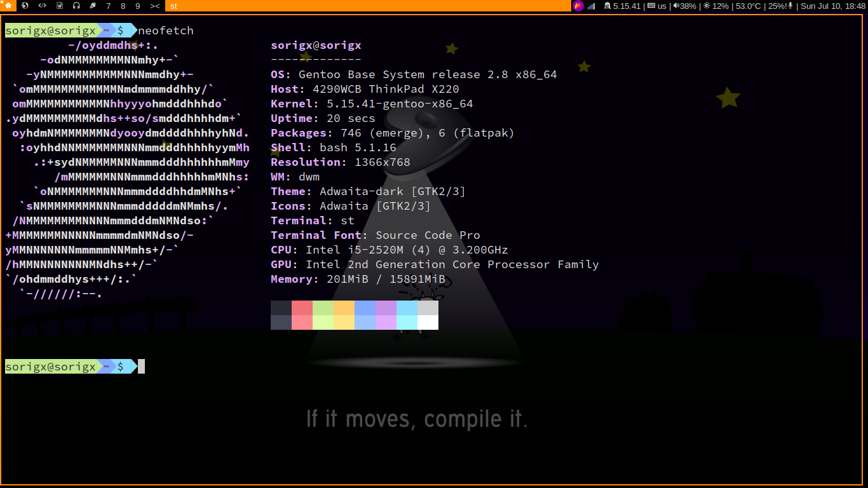This screenshot has width=868, height=488.
Task: Click the Host line ThinkPad X220
Action: pos(365,89)
